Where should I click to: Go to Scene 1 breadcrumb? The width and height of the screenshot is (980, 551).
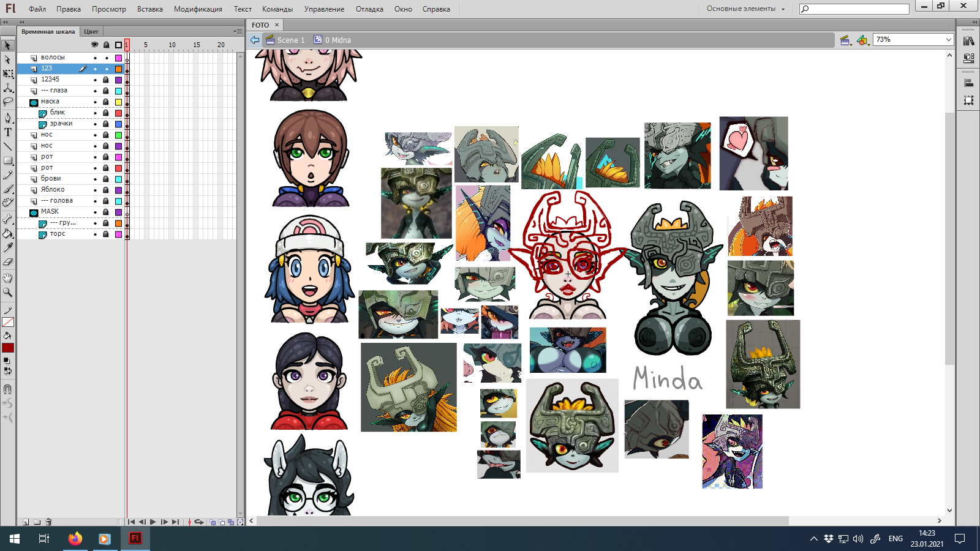[285, 40]
